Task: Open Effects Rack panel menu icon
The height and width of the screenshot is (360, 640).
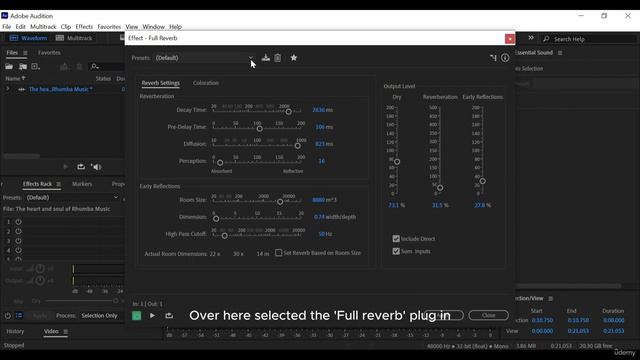Action: (x=59, y=184)
